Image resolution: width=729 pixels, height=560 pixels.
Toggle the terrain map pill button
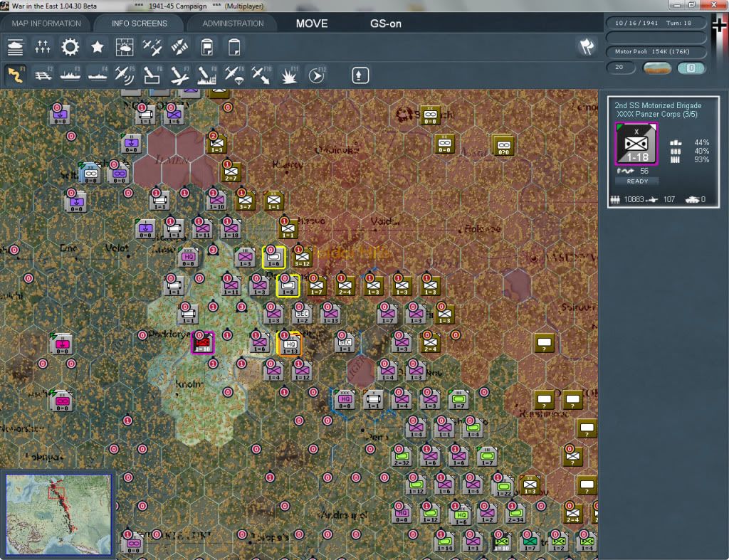[x=657, y=68]
